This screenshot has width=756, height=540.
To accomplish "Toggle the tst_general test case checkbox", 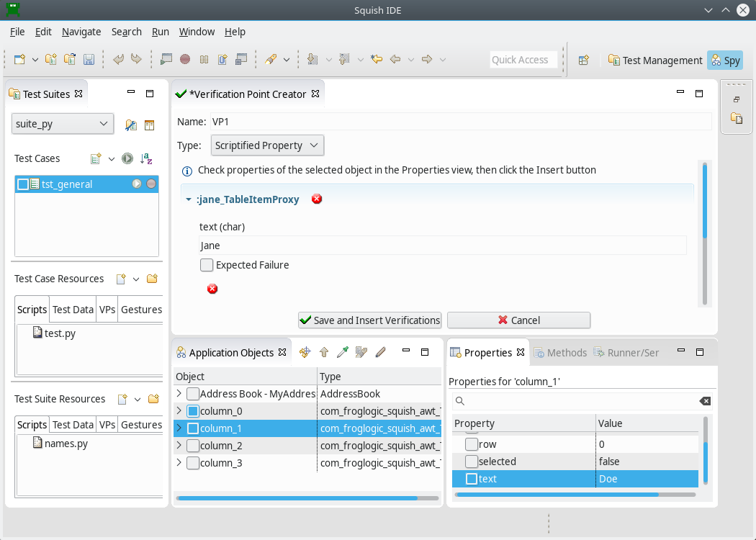I will tap(22, 184).
